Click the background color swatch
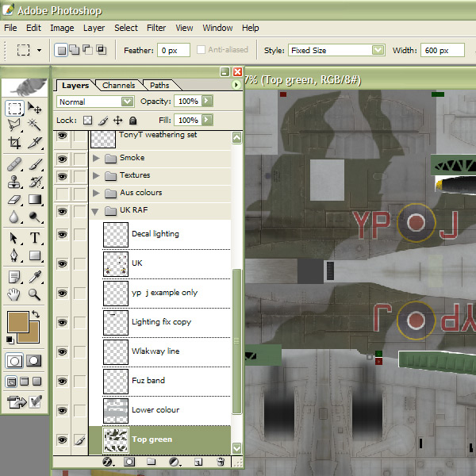 point(33,336)
